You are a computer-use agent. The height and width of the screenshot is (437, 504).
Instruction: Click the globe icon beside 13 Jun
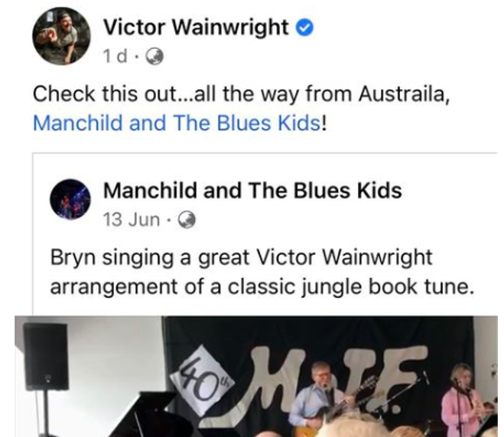click(187, 220)
